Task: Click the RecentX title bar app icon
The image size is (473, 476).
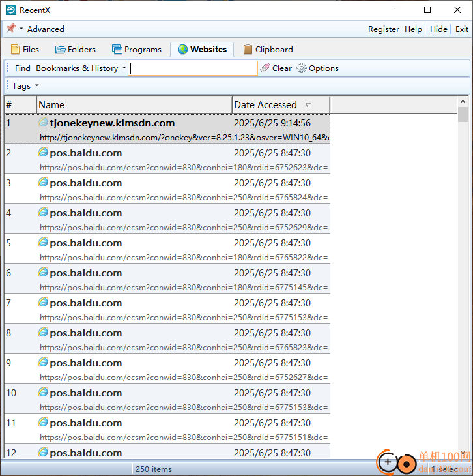Action: point(11,10)
